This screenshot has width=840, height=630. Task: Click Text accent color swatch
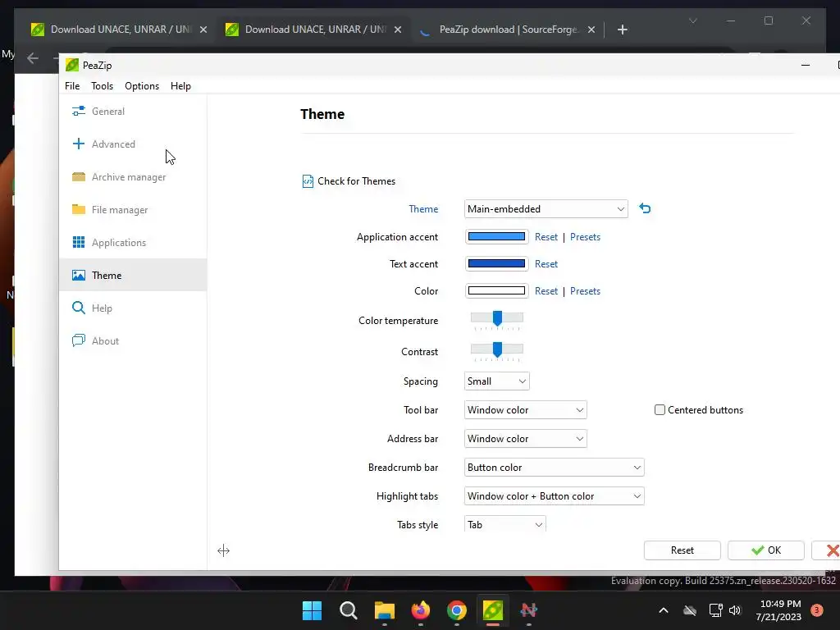click(496, 263)
